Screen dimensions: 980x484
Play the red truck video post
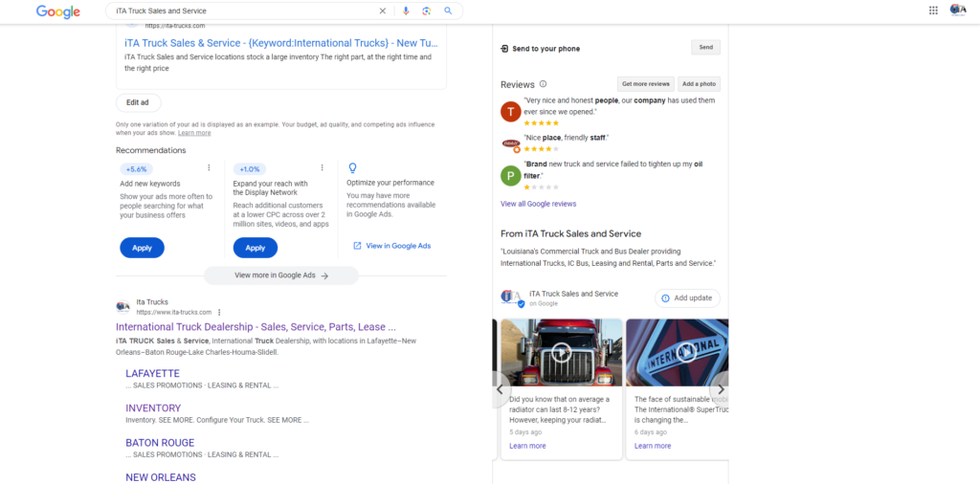click(x=561, y=352)
